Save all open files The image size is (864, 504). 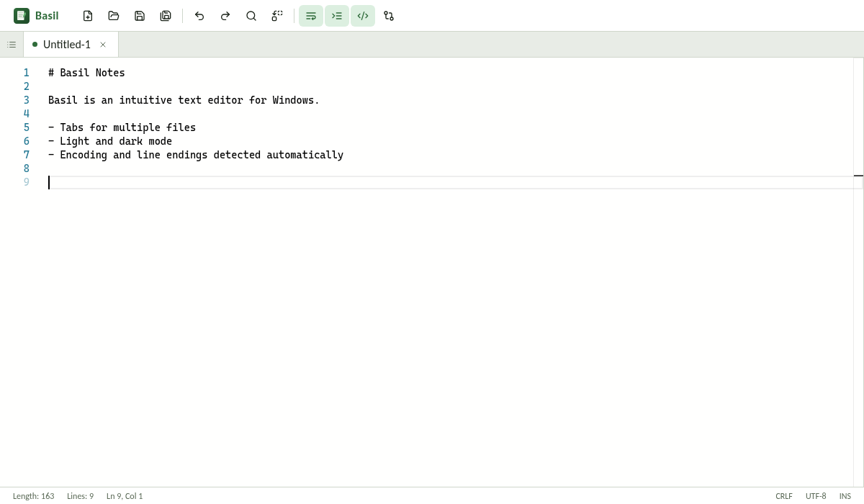tap(166, 16)
